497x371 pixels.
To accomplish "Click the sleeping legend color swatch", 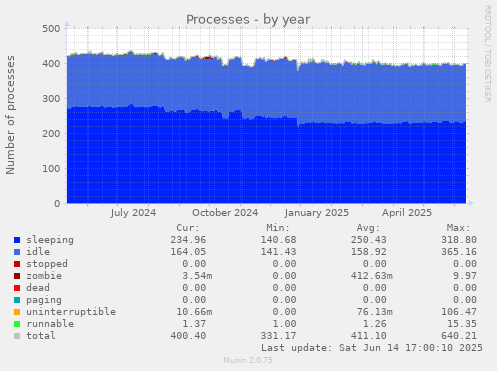I will click(x=17, y=240).
